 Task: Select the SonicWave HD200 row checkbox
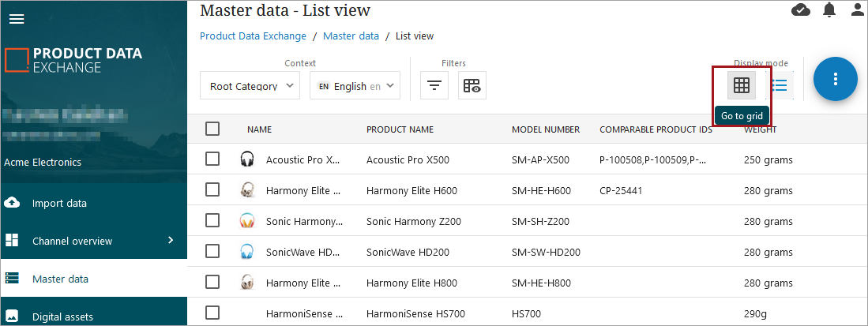click(212, 252)
